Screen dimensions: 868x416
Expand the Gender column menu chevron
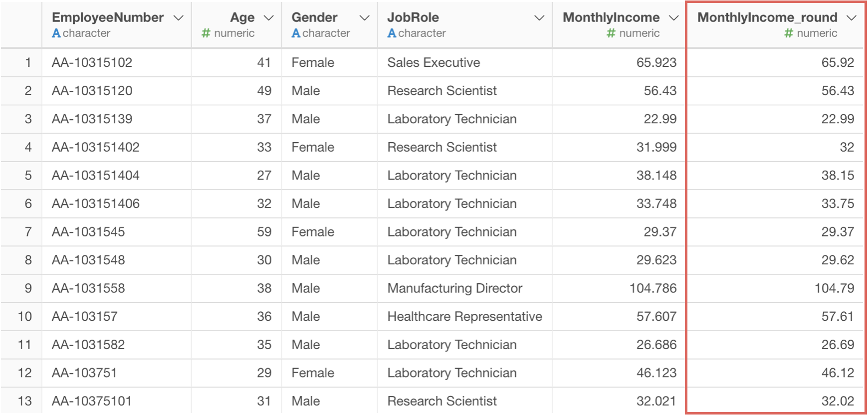[x=365, y=18]
